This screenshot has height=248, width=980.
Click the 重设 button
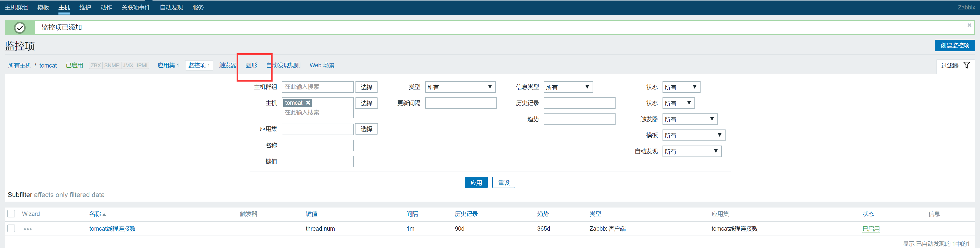503,183
